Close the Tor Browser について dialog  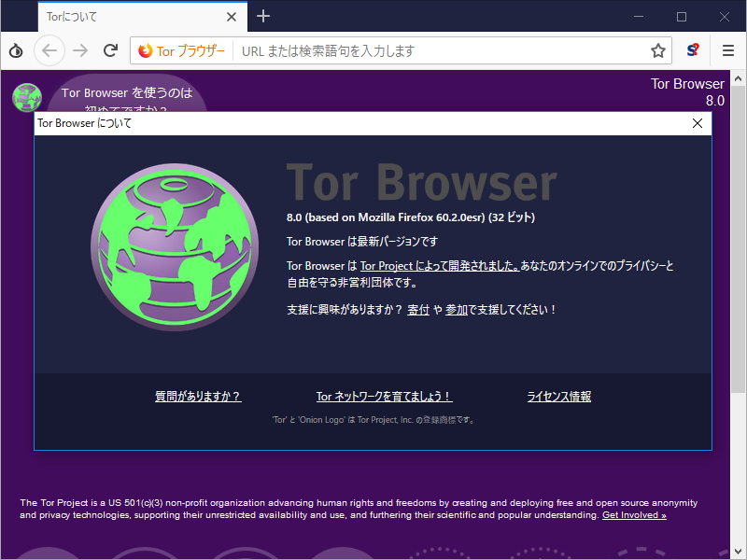coord(697,122)
